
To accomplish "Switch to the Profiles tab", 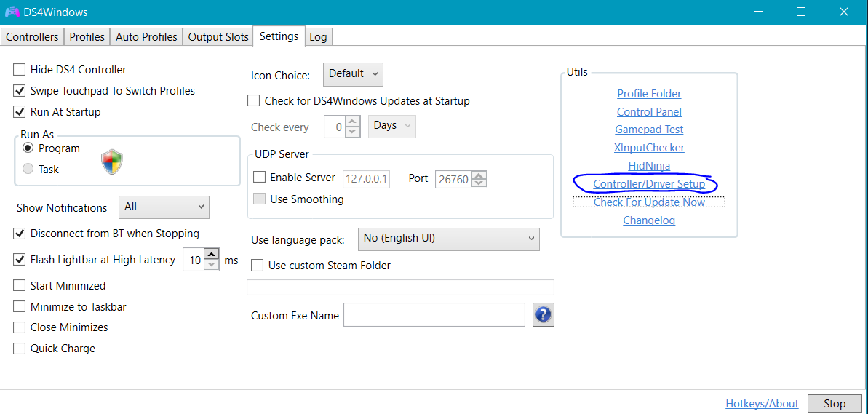I will click(x=87, y=36).
